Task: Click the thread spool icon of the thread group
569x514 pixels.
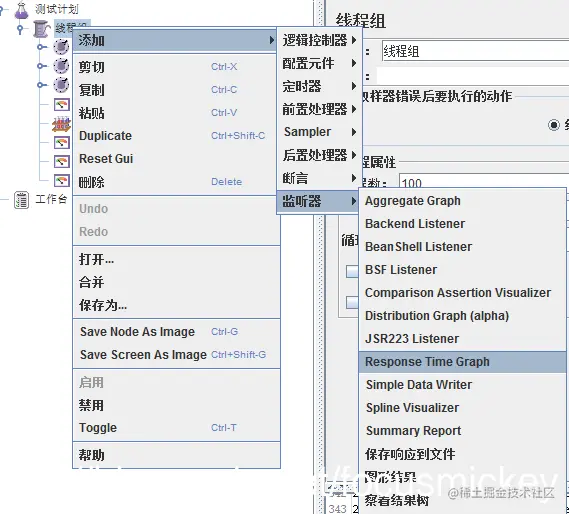Action: pos(41,29)
